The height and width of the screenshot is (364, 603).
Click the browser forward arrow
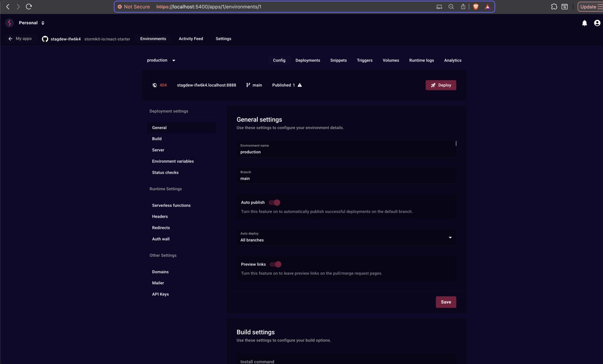tap(18, 7)
